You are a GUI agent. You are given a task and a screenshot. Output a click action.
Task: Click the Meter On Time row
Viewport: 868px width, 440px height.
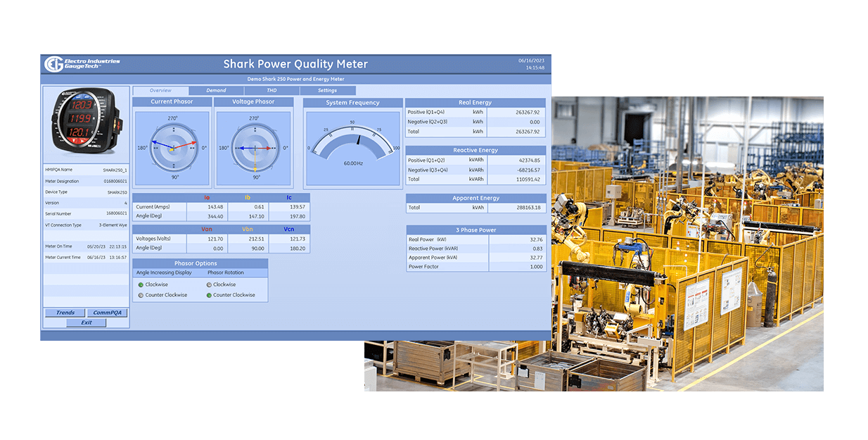click(86, 246)
